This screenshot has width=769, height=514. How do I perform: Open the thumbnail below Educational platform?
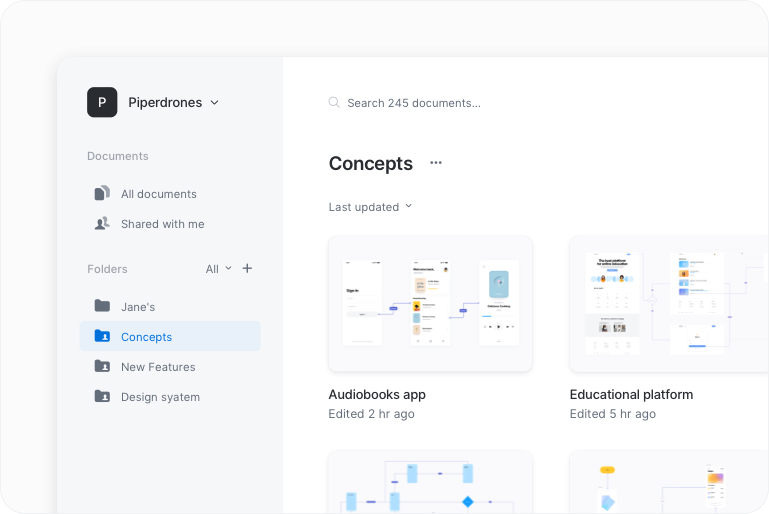669,482
